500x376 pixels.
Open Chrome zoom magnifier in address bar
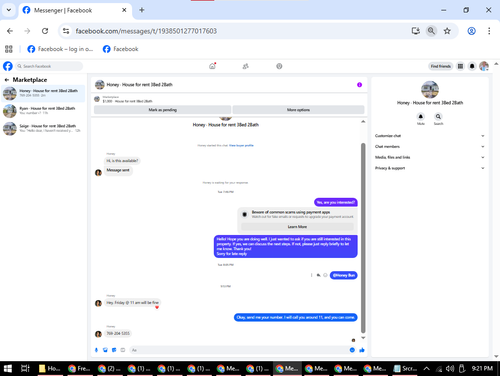tap(431, 31)
